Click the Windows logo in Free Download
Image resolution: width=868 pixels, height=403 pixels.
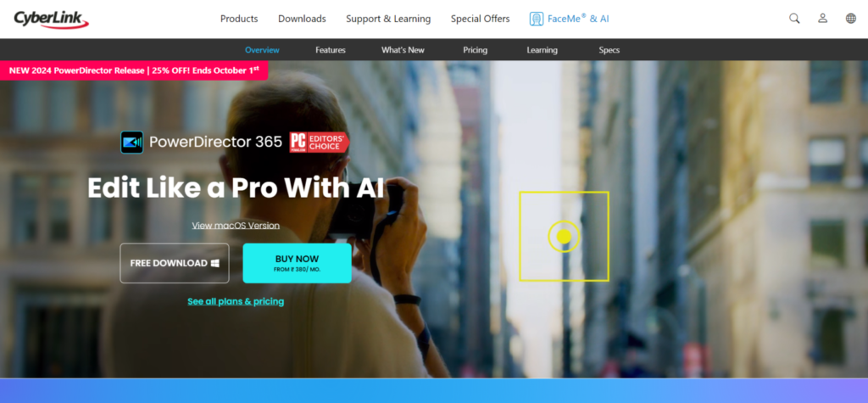click(215, 263)
